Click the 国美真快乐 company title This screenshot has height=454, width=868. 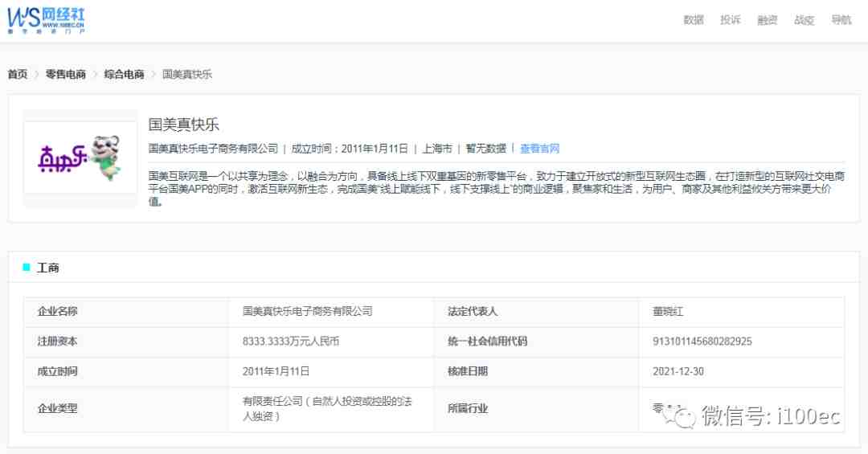click(x=184, y=124)
